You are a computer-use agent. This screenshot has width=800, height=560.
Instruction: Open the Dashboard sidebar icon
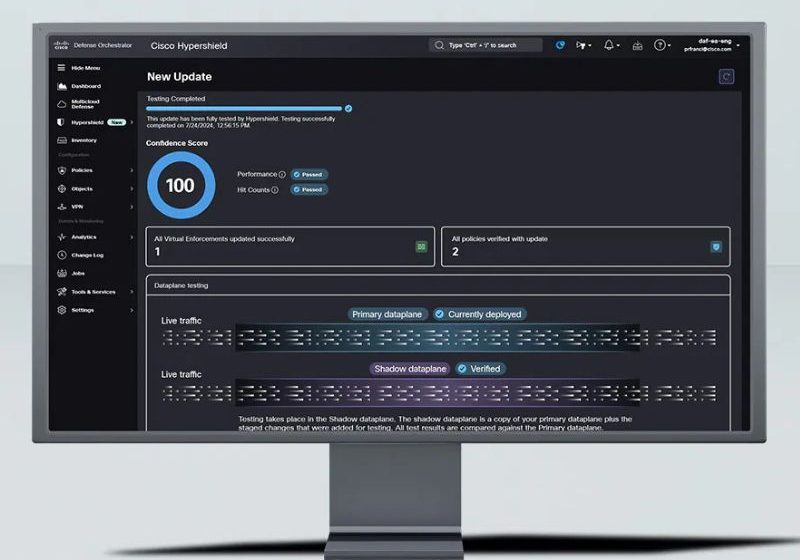[62, 86]
